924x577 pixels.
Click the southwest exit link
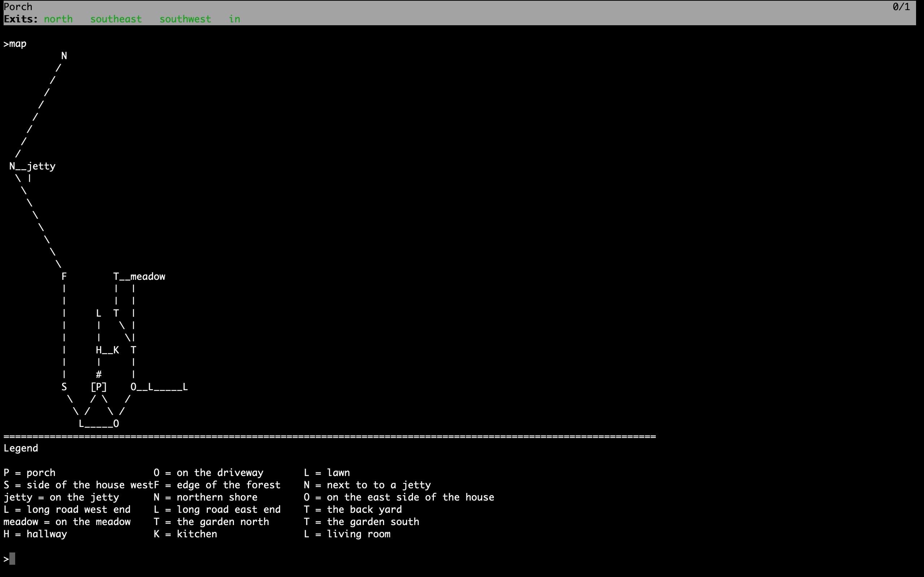(x=185, y=19)
